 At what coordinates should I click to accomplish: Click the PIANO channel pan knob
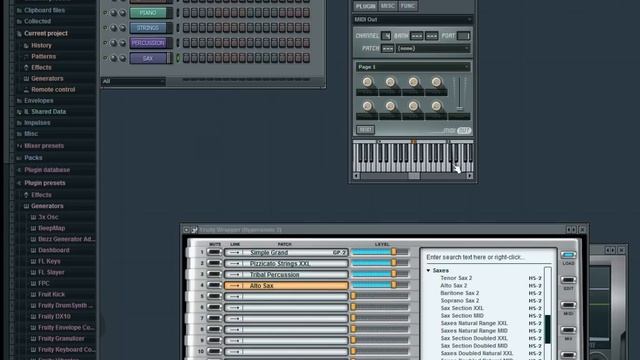tap(113, 13)
